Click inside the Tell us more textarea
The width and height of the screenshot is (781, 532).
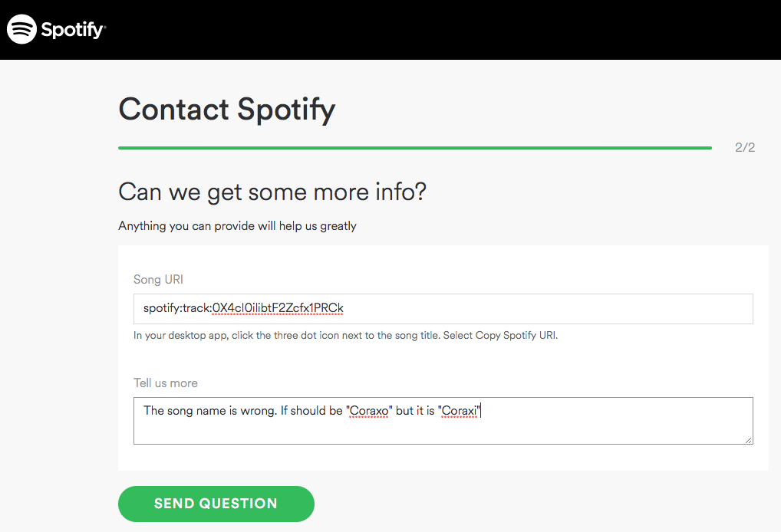coord(443,421)
